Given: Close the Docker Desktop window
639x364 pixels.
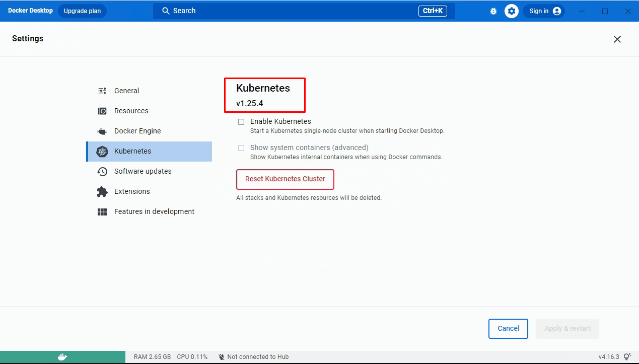Looking at the screenshot, I should (628, 11).
